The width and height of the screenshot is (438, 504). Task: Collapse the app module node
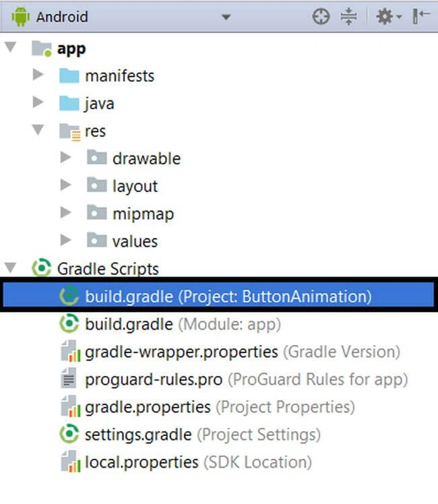click(x=11, y=47)
